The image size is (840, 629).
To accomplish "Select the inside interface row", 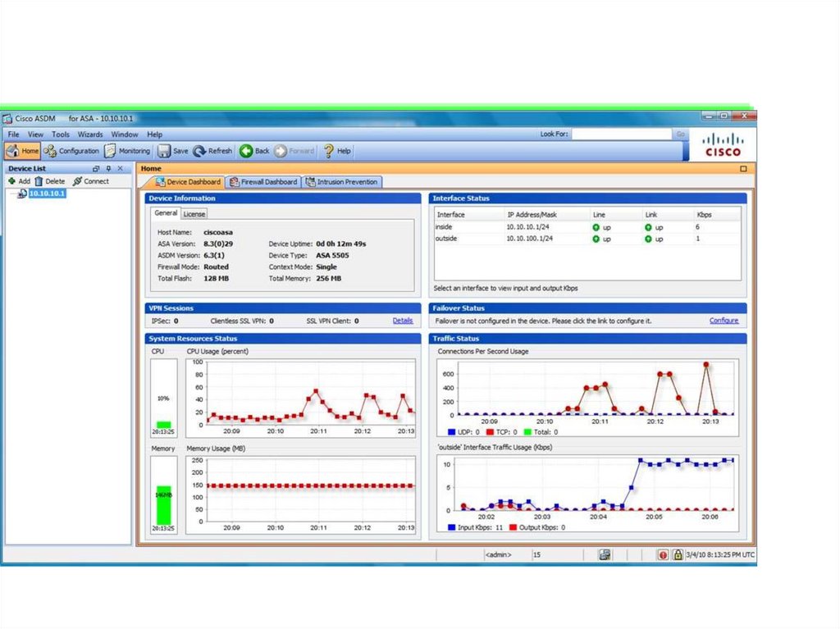I will pos(587,227).
